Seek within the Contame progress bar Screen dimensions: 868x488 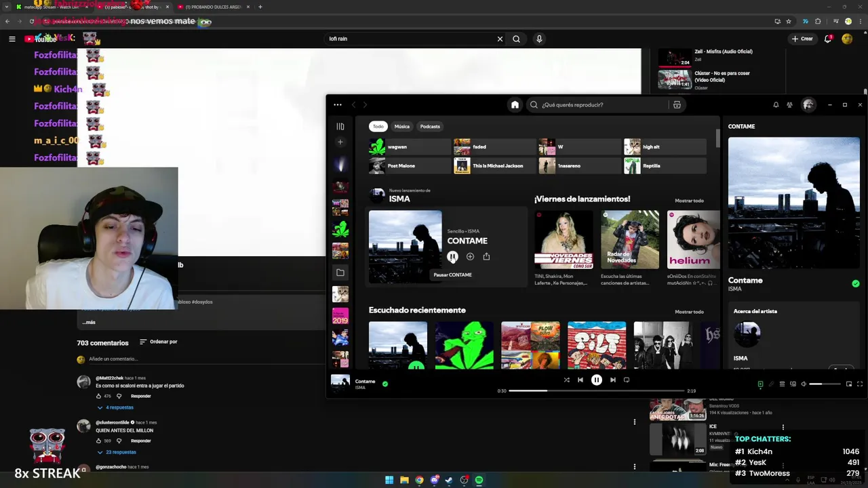pos(596,390)
